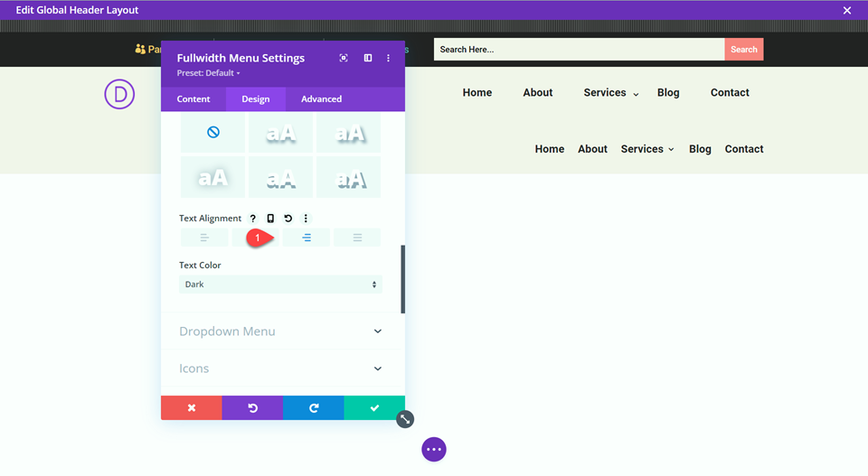This screenshot has width=868, height=476.
Task: Choose the third text shadow preset
Action: click(x=348, y=132)
